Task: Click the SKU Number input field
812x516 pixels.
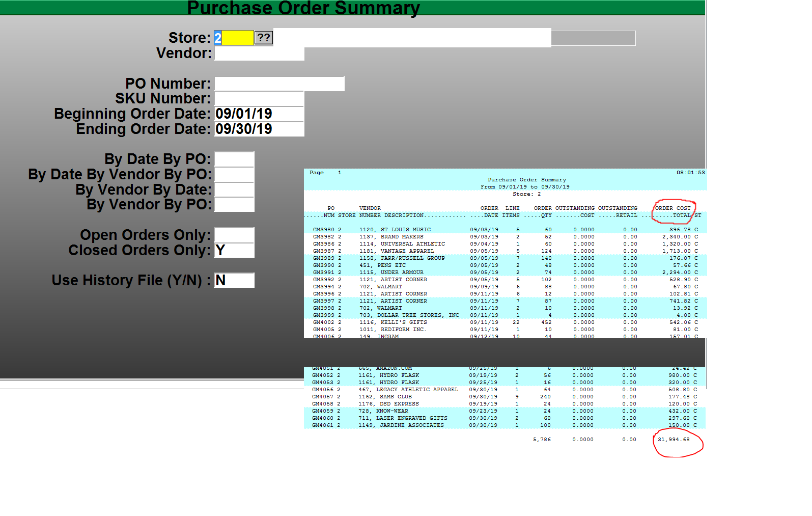Action: point(259,99)
